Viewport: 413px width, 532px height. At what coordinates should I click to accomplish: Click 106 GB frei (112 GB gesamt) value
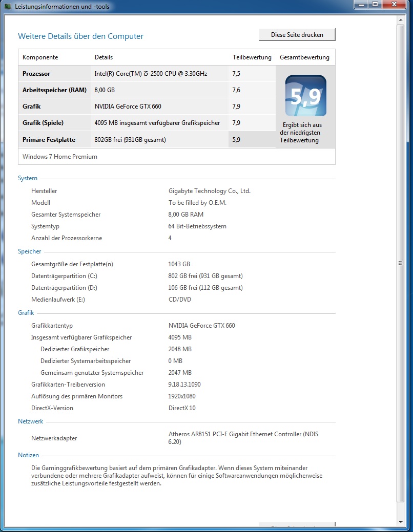coord(205,288)
